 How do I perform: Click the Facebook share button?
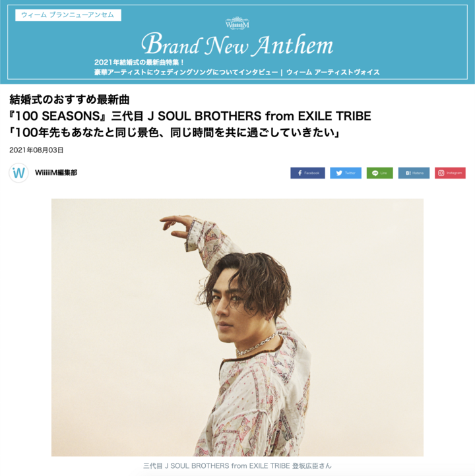click(x=307, y=173)
